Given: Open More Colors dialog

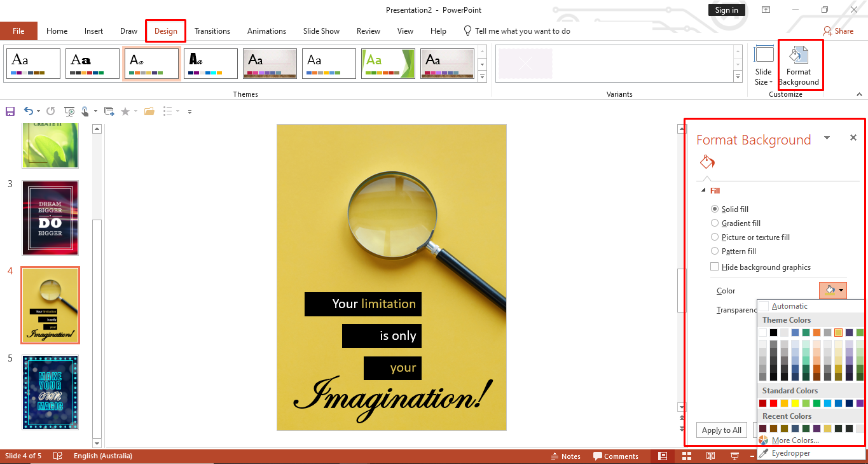Looking at the screenshot, I should coord(794,440).
